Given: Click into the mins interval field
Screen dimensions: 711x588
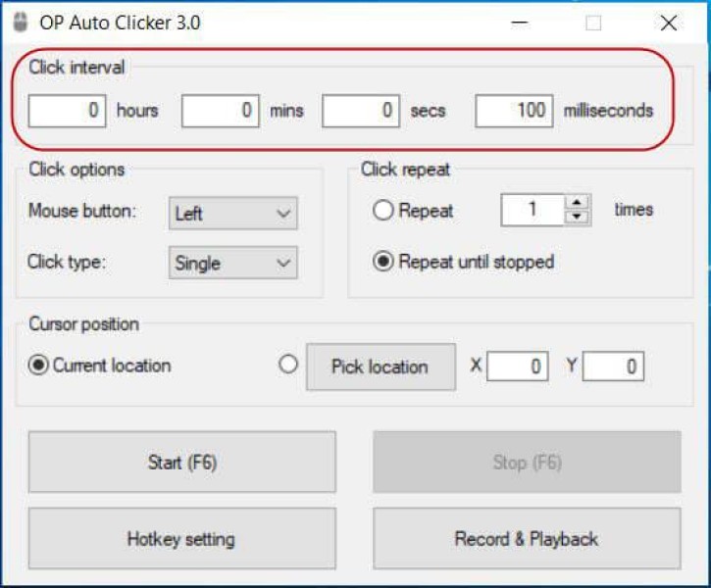Looking at the screenshot, I should tap(221, 111).
